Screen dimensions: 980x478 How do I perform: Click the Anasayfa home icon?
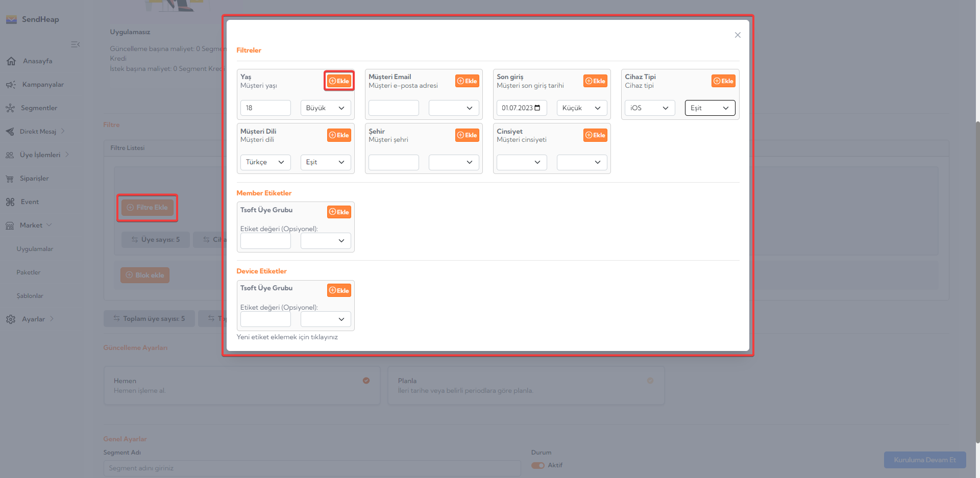[11, 61]
